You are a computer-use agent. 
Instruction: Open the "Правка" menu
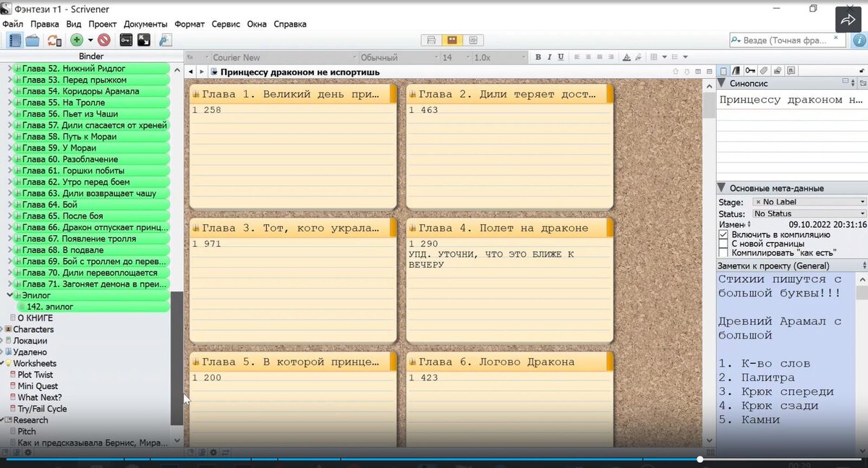pos(45,24)
